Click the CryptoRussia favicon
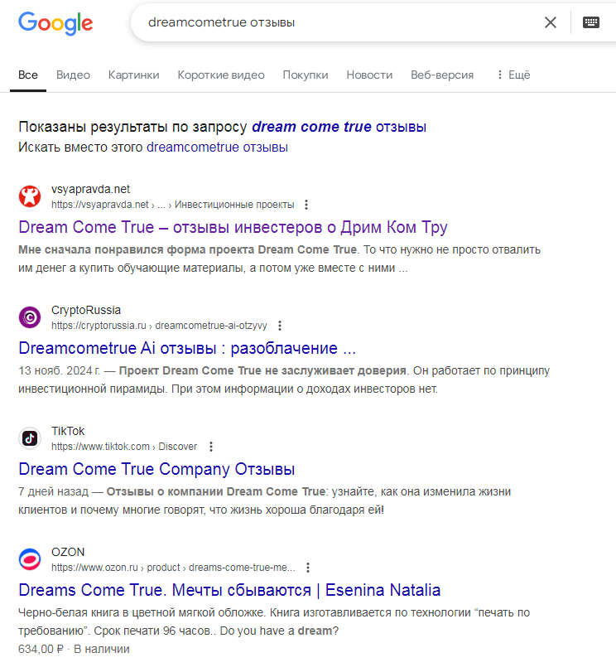Image resolution: width=616 pixels, height=672 pixels. tap(30, 317)
